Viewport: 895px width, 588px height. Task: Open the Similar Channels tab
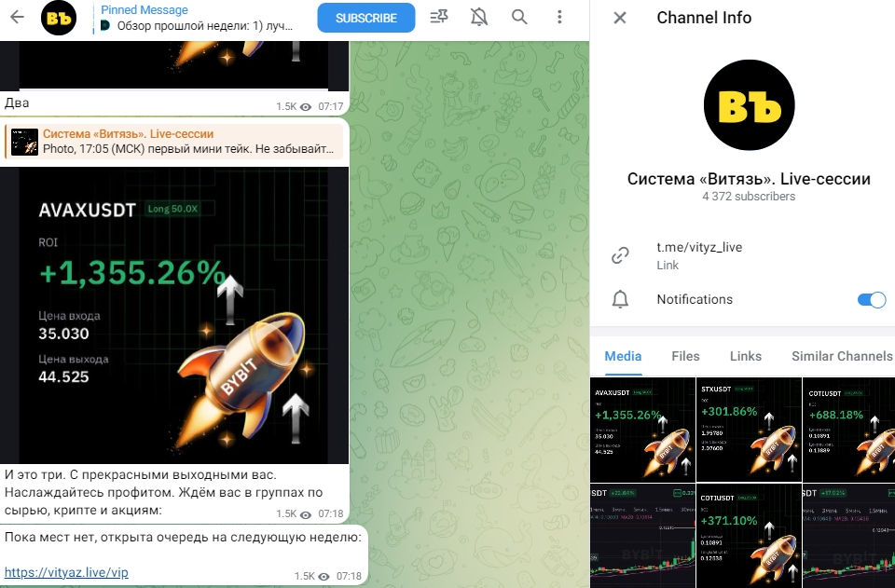pyautogui.click(x=841, y=356)
